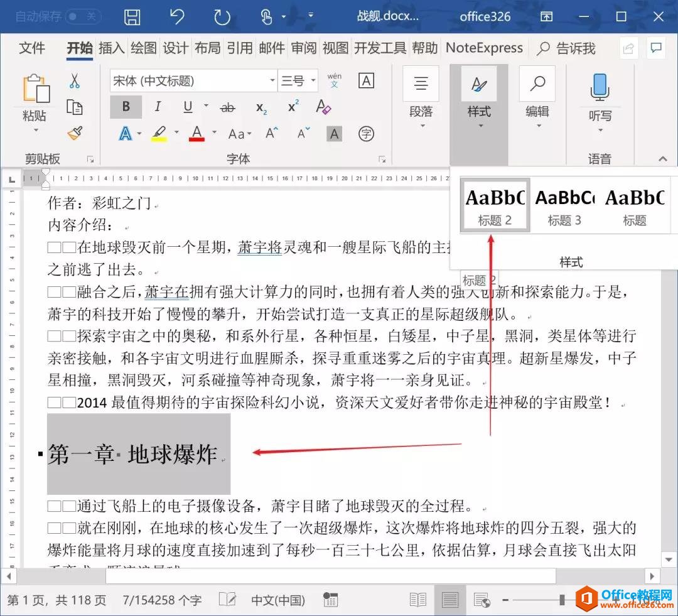Click the Subscript icon
Screen dimensions: 678x616
(x=261, y=107)
